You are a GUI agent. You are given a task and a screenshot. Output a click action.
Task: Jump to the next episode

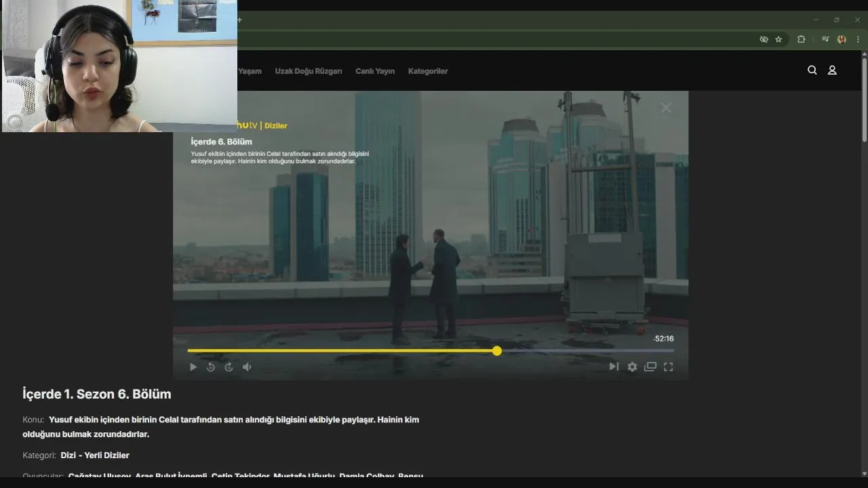pos(614,367)
